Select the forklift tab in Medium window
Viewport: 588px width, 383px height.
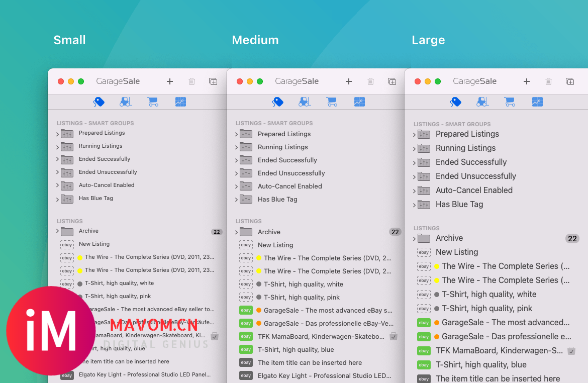pyautogui.click(x=305, y=102)
